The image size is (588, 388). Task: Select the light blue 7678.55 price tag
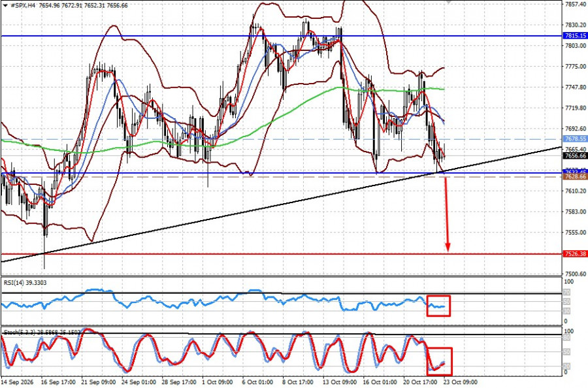click(x=575, y=138)
